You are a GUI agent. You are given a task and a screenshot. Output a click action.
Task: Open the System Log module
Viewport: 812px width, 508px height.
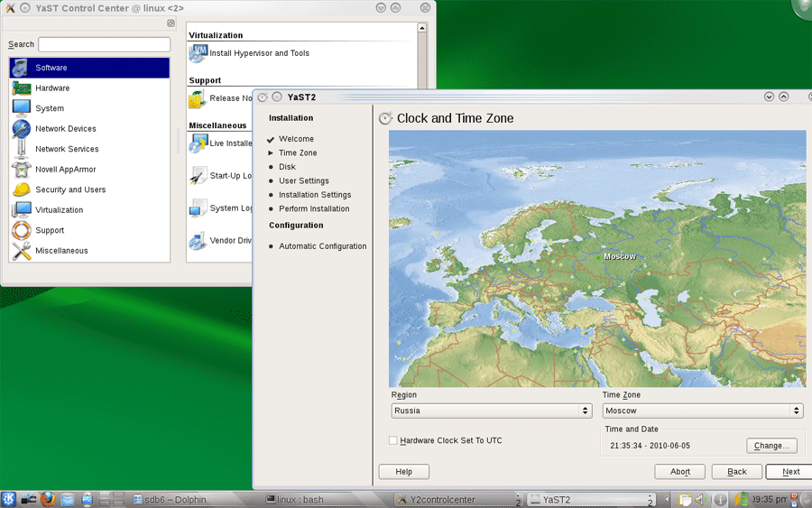coord(220,208)
